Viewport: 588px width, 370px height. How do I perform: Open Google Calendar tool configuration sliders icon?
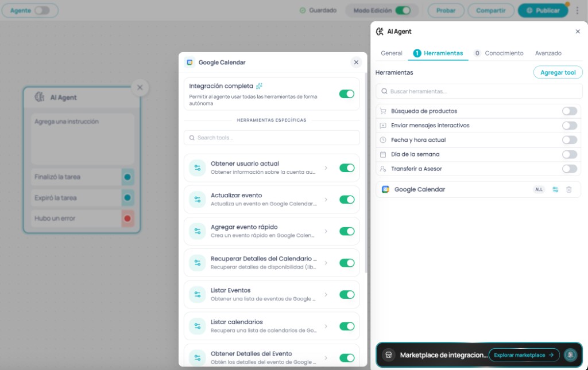coord(555,189)
